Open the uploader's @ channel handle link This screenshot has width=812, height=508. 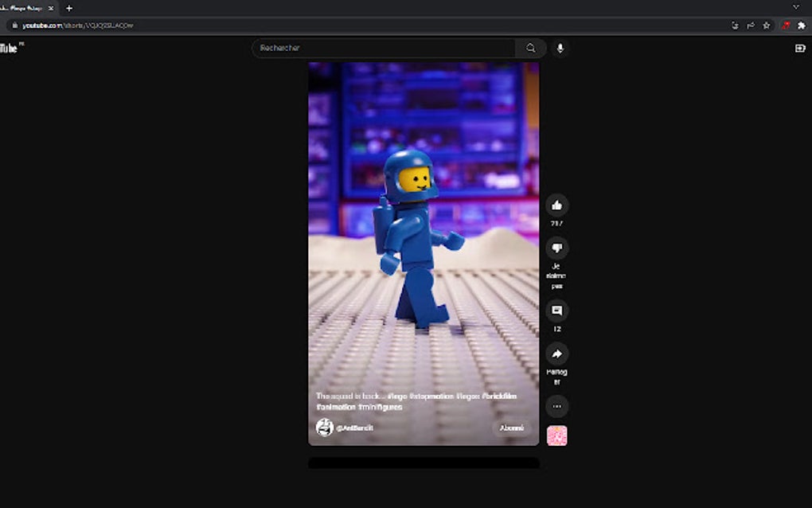click(x=355, y=428)
